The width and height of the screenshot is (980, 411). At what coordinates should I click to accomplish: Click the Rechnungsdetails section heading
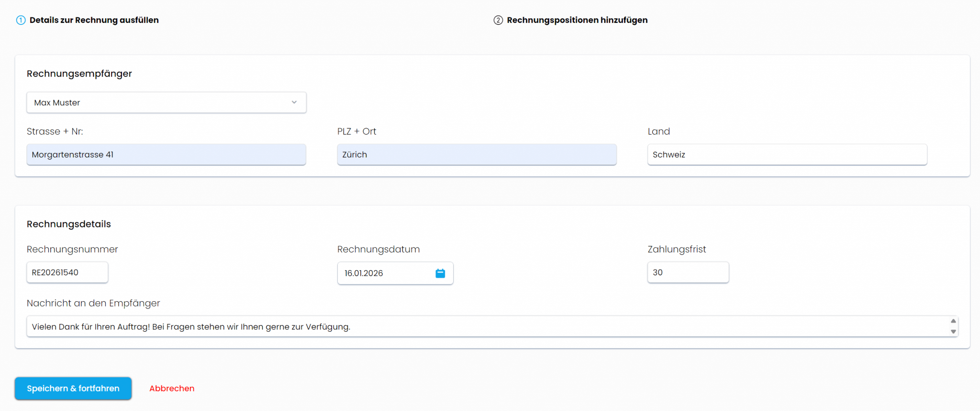pos(69,224)
